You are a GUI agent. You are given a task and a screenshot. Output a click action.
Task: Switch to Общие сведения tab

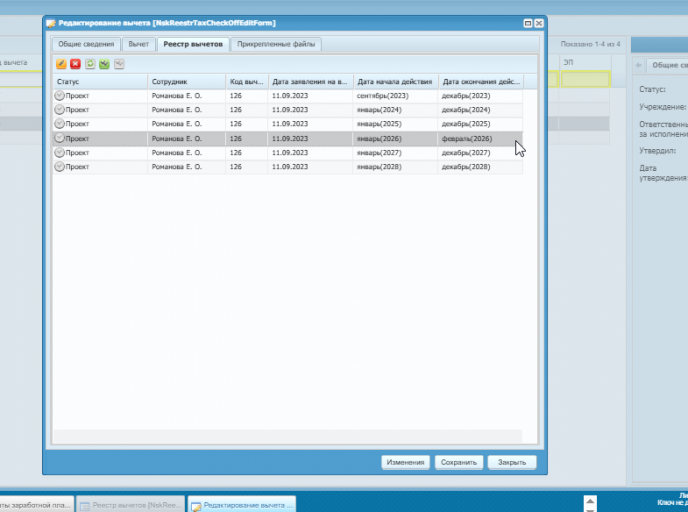pos(86,44)
